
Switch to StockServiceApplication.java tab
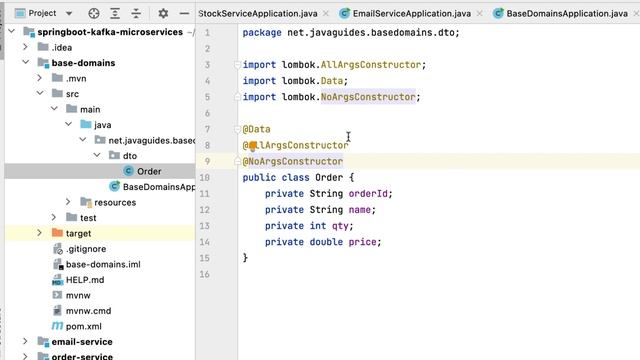258,13
